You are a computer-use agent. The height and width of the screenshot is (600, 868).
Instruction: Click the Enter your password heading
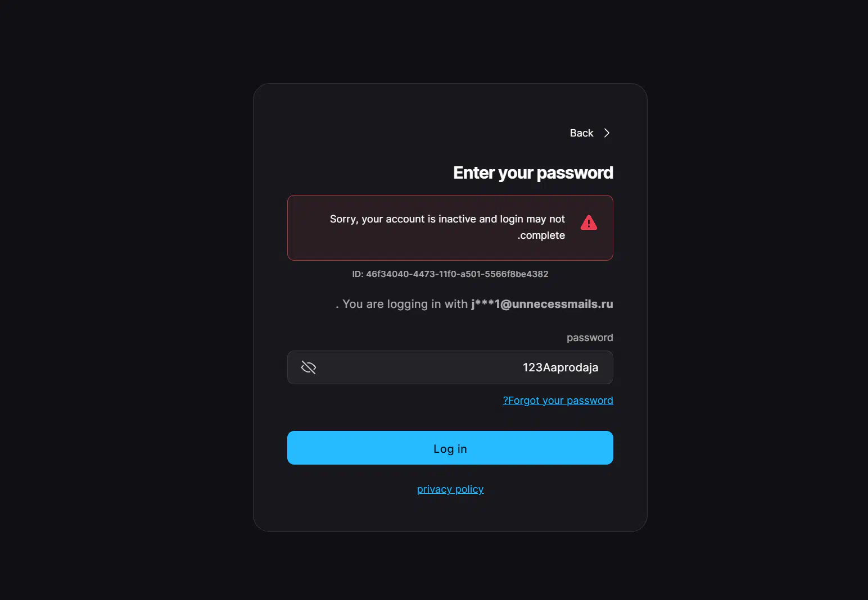533,172
